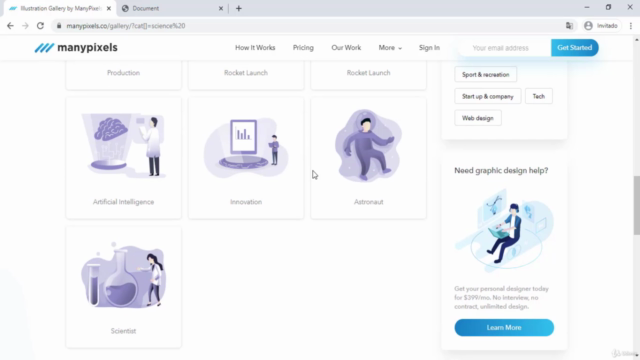Screen dimensions: 640x360
Task: Open Our Work in the navigation
Action: coord(346,48)
